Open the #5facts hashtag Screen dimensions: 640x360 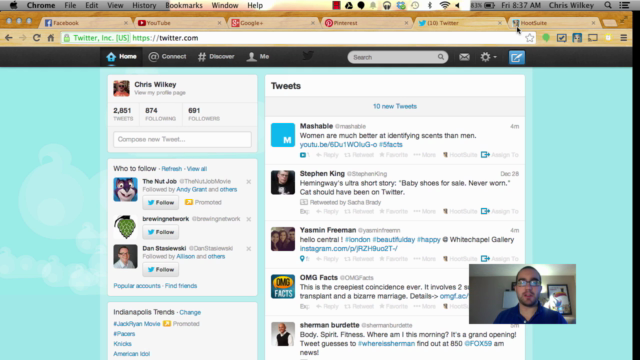pos(391,144)
